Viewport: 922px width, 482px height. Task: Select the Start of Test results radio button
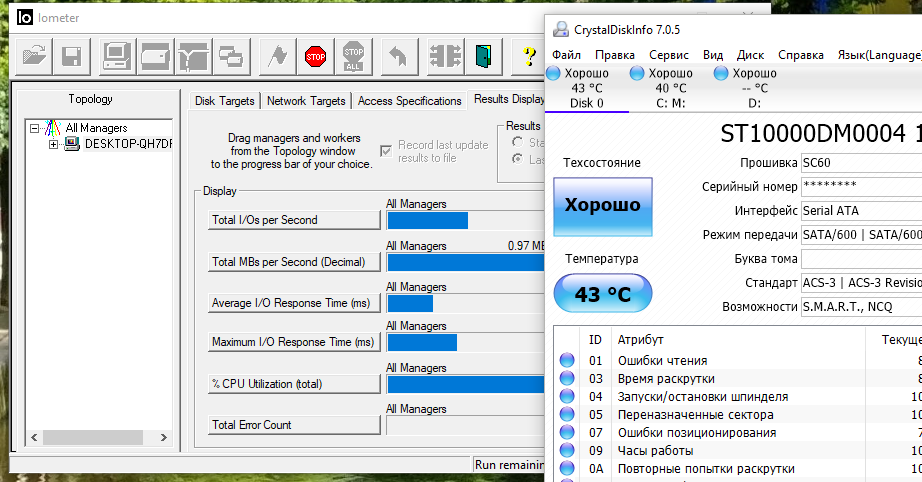(517, 142)
